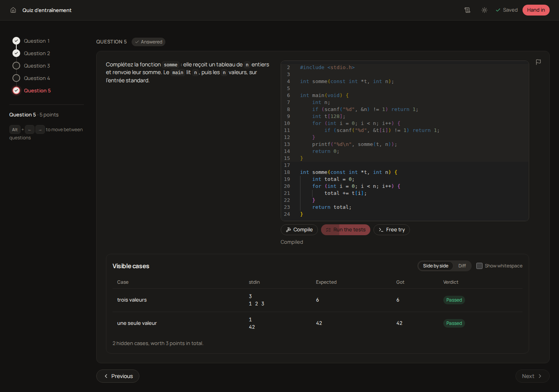Click Passed verdict for une seule valeur
Viewport: 559px width, 392px height.
tap(454, 323)
